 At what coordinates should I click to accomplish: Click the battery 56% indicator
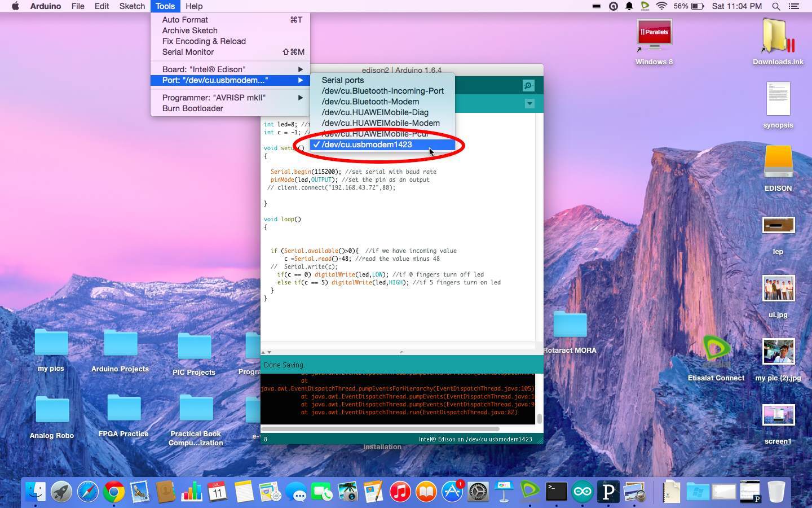click(x=689, y=6)
